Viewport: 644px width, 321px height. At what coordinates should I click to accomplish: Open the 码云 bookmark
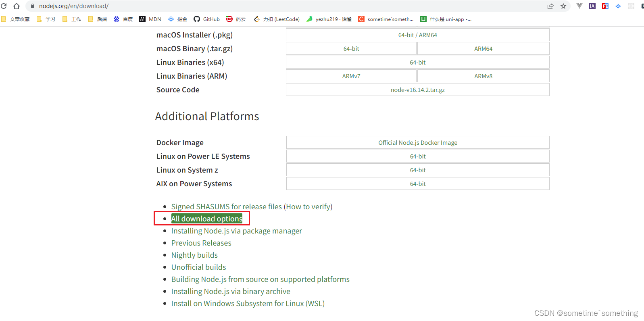click(x=236, y=19)
